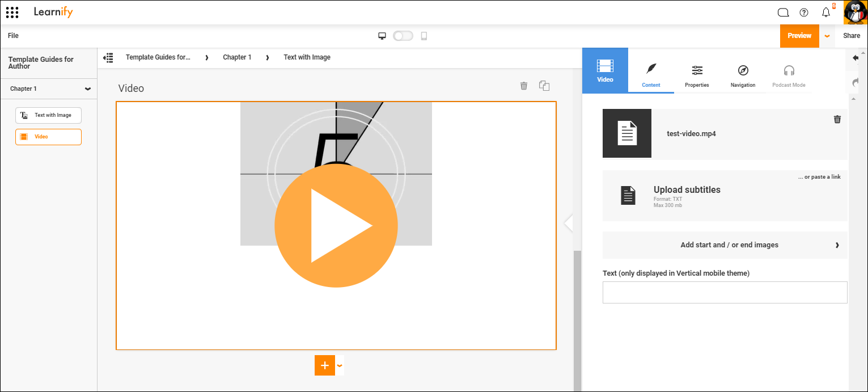This screenshot has height=392, width=868.
Task: Click the Learnify logo
Action: click(53, 12)
